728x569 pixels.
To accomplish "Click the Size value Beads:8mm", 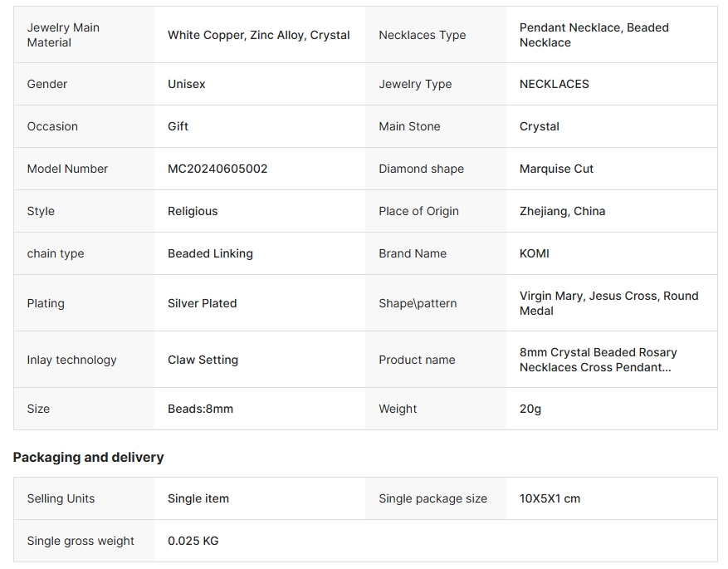I will coord(200,409).
